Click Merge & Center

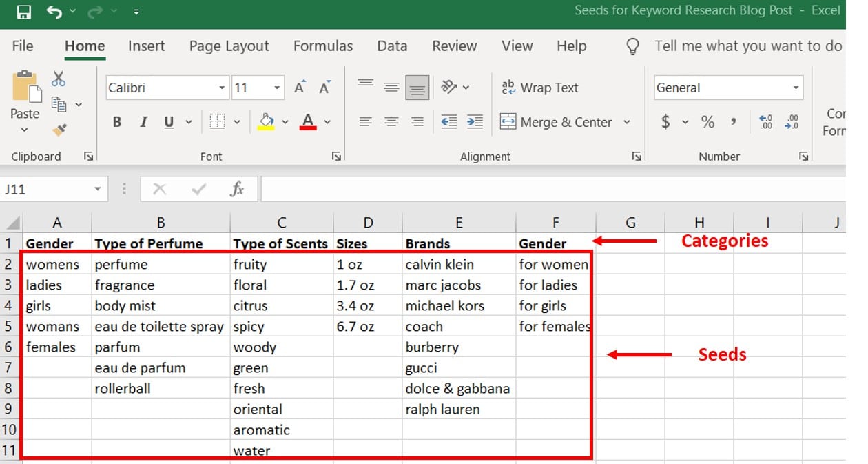click(x=556, y=122)
